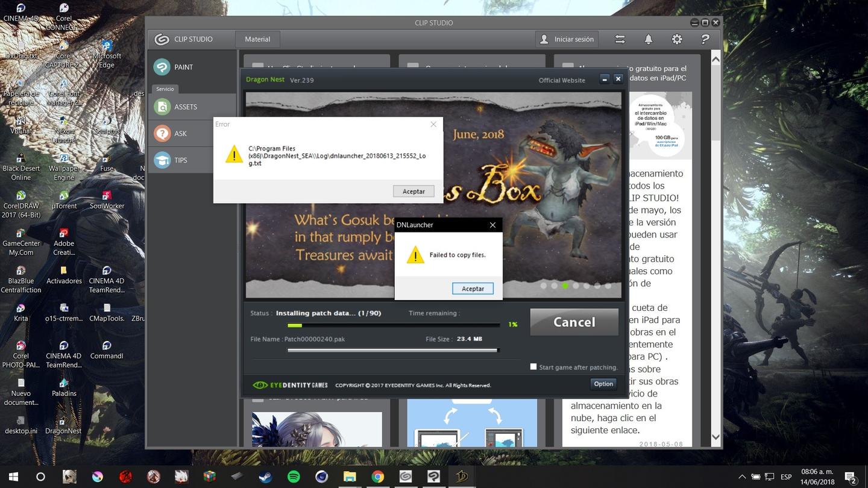Close the Error dialog with X

coord(433,124)
